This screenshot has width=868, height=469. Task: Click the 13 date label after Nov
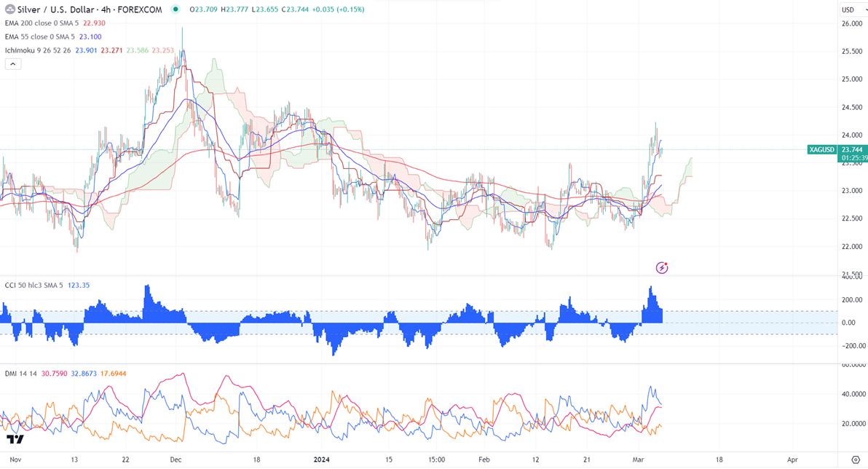click(x=74, y=460)
